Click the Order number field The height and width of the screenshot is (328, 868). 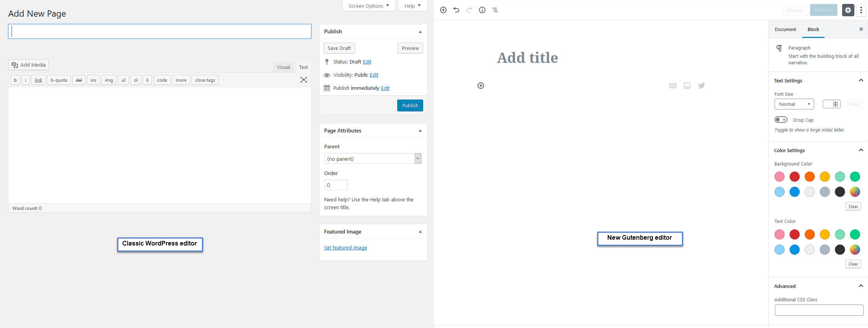tap(336, 185)
